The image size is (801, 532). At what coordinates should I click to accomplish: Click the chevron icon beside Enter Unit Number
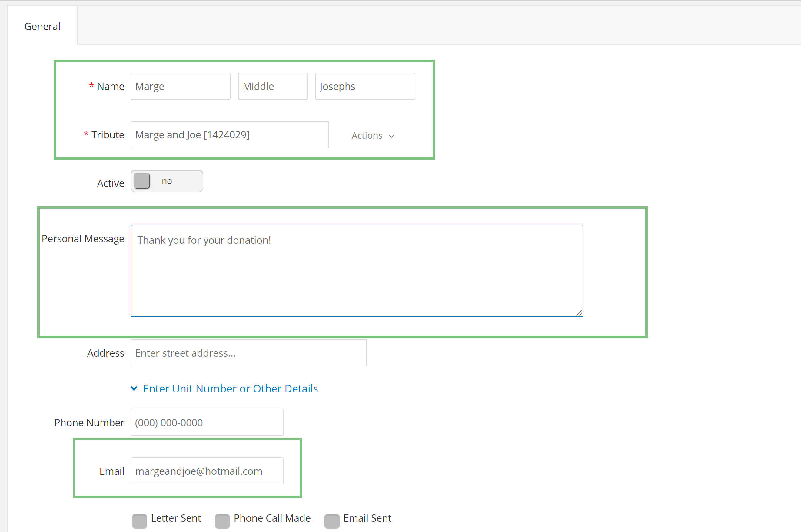(134, 388)
